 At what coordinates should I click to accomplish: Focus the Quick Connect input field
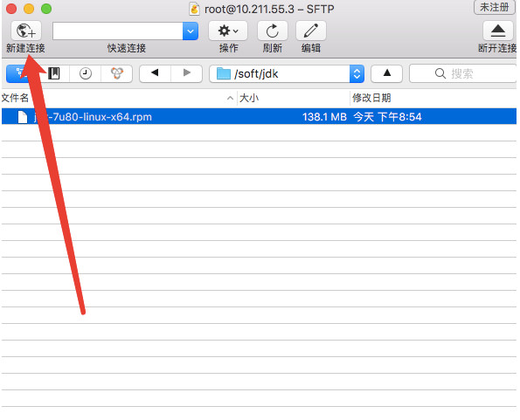click(x=118, y=31)
